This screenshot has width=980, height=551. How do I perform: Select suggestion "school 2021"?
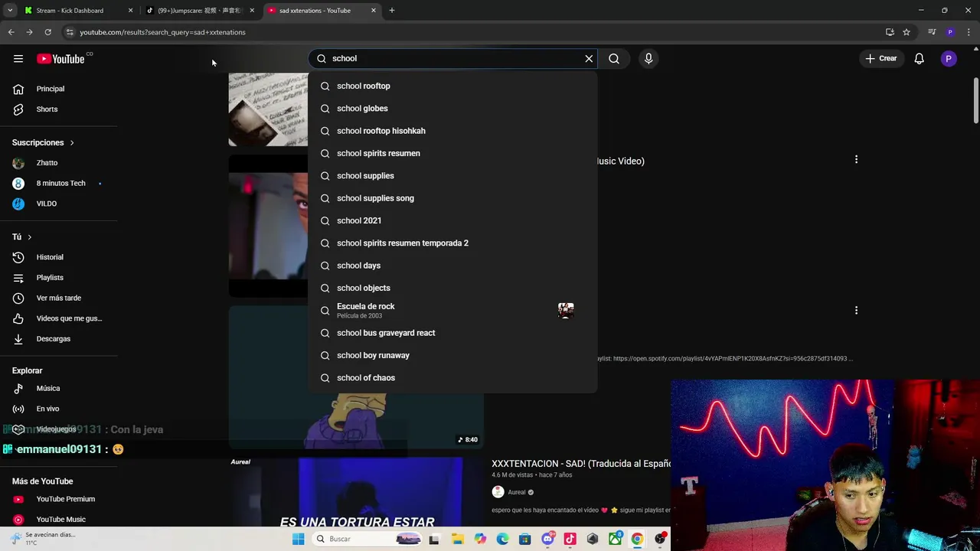(x=452, y=220)
